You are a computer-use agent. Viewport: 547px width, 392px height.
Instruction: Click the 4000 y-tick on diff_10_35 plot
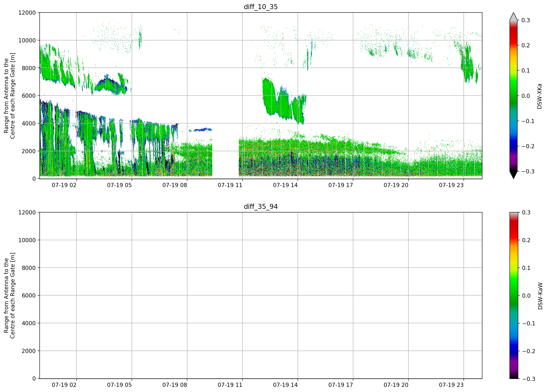point(29,123)
